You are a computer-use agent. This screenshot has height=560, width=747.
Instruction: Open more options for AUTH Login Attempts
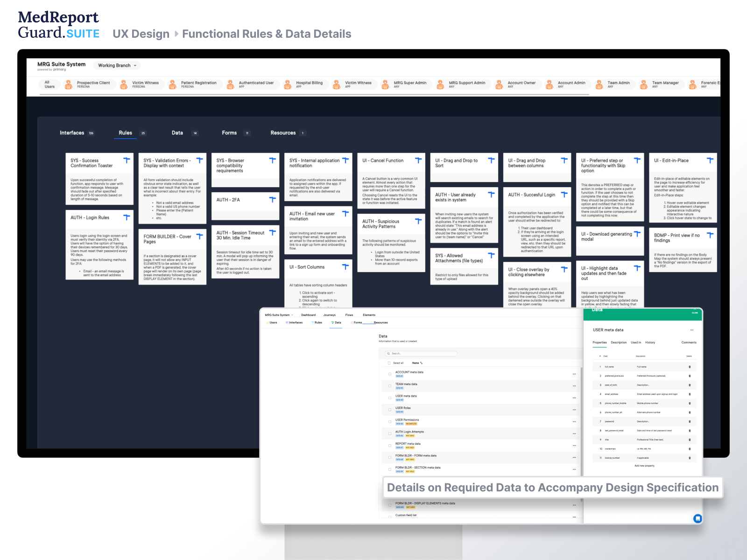[x=574, y=434]
